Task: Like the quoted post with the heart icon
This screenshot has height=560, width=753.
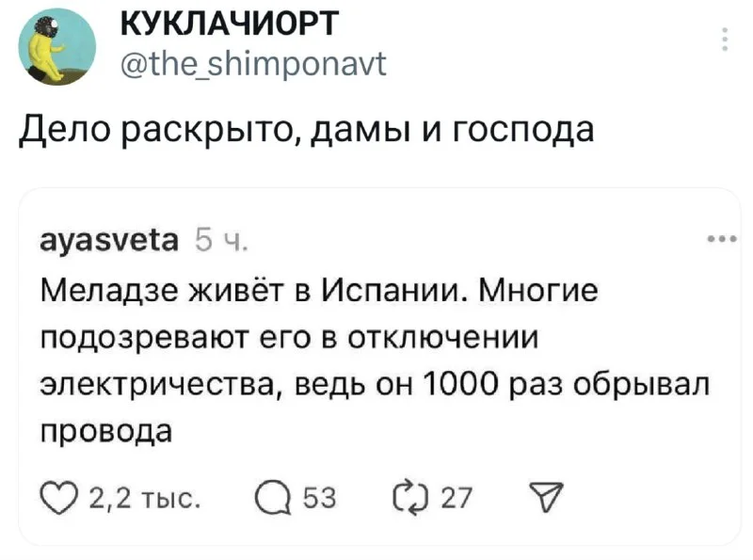Action: (x=58, y=495)
